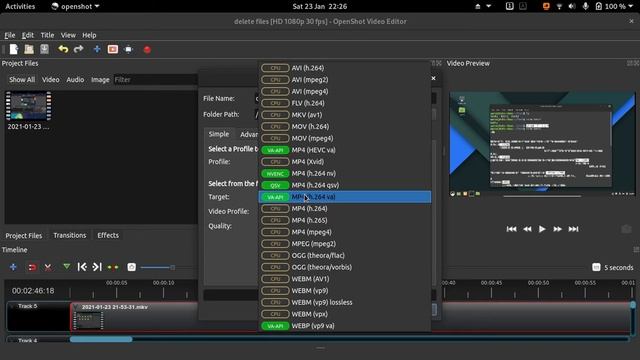The width and height of the screenshot is (640, 360).
Task: Click the clock showing Sat 23 Jan 22:26
Action: point(320,6)
